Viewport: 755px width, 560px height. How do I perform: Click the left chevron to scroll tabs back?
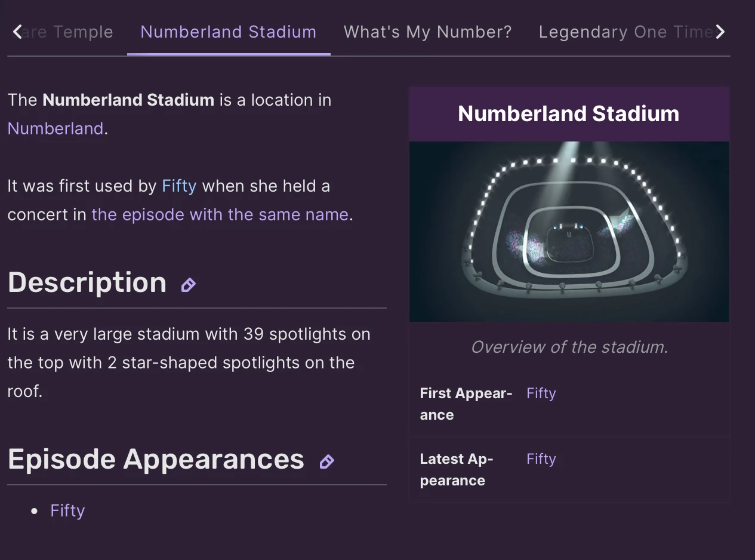coord(17,32)
